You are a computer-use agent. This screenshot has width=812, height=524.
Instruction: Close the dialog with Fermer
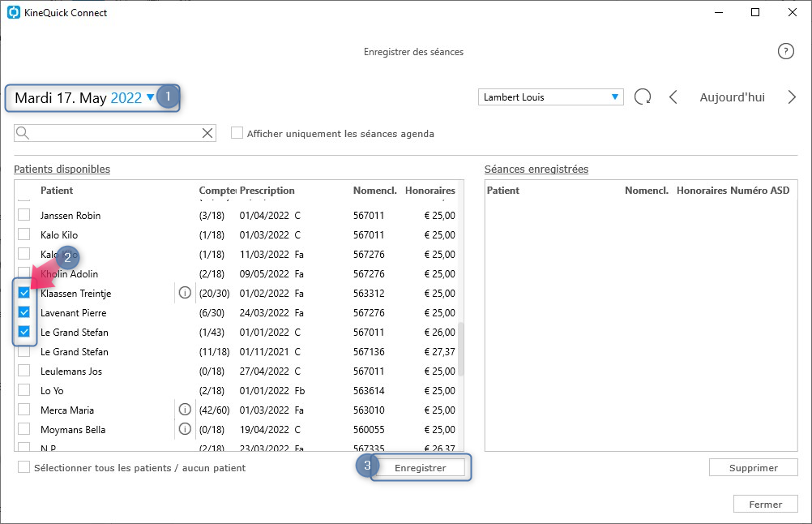tap(765, 505)
